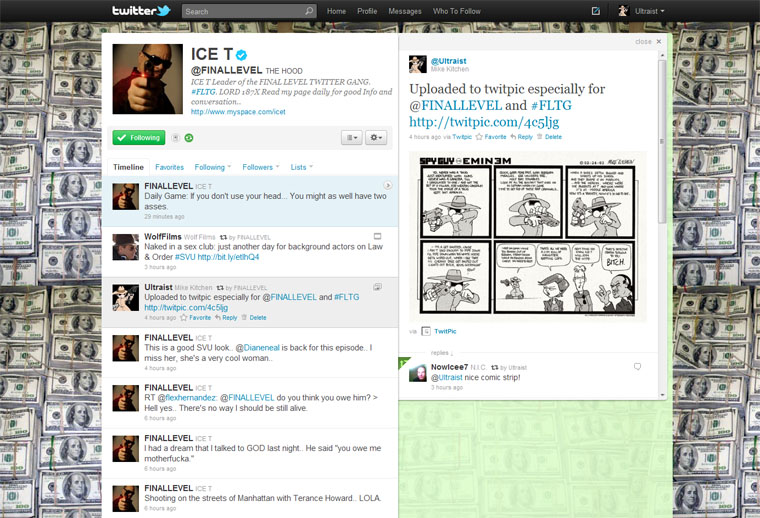The height and width of the screenshot is (518, 760).
Task: Click @flexhernandez mention link
Action: [x=188, y=397]
